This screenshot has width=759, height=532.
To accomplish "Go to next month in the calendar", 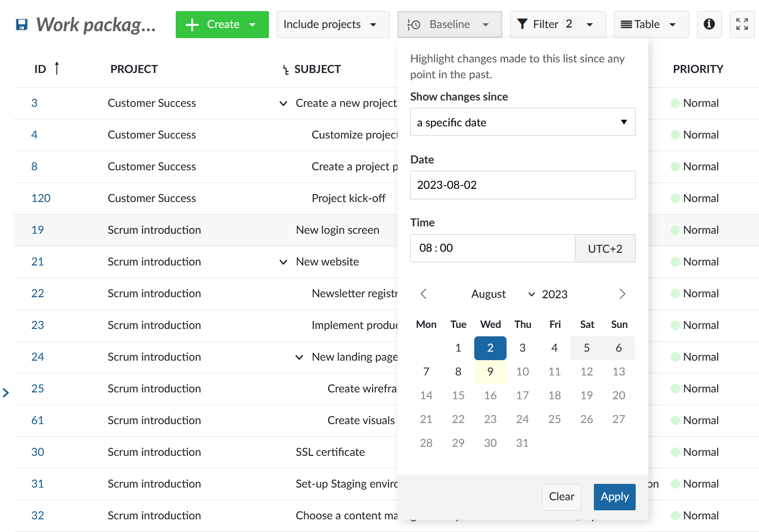I will pyautogui.click(x=622, y=293).
